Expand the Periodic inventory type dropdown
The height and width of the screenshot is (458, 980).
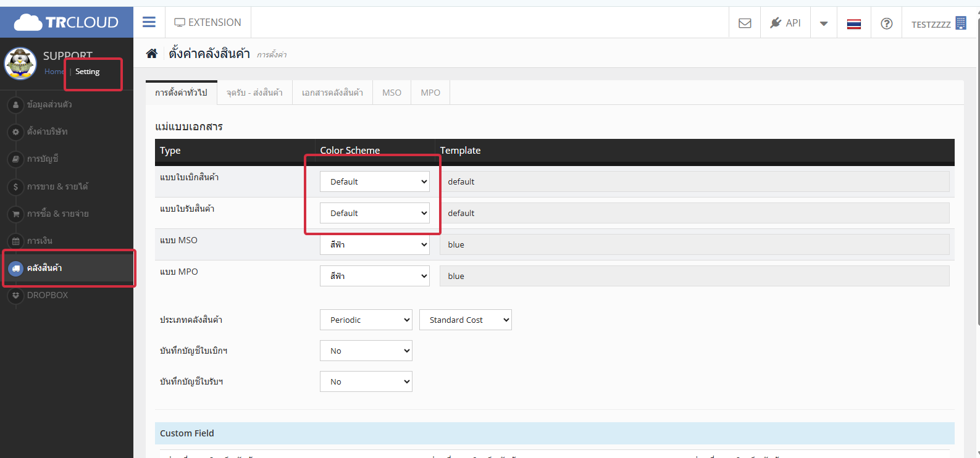pyautogui.click(x=366, y=320)
